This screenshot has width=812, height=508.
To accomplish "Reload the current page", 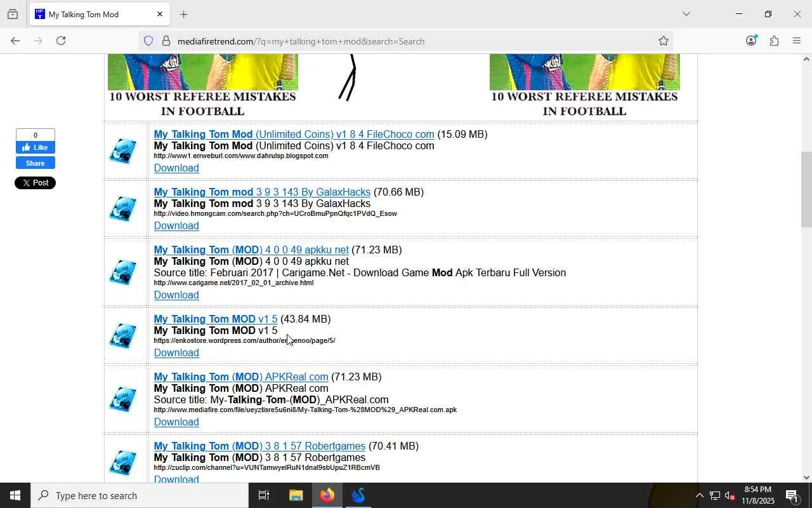I will (x=61, y=41).
